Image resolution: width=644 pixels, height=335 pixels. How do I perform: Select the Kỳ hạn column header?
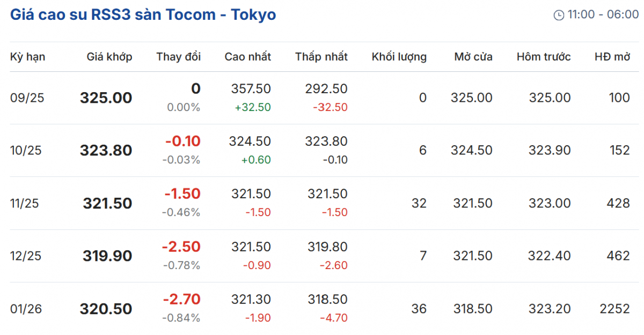click(27, 57)
